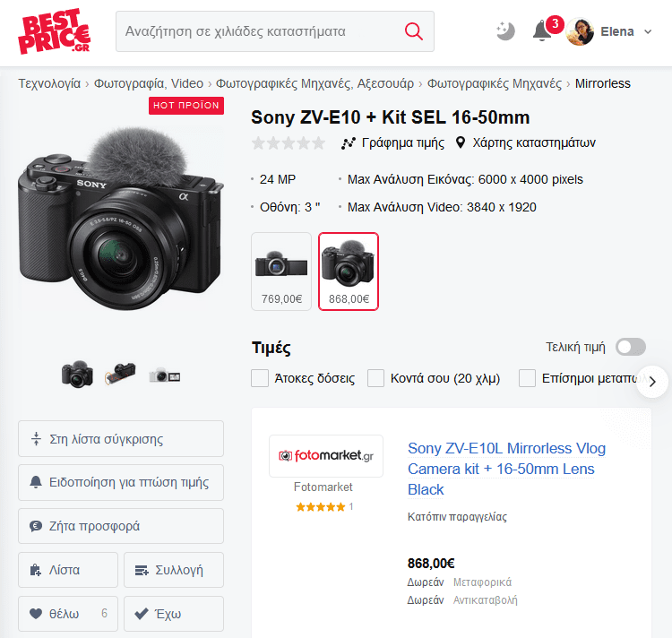Open Χάρτης καταστημάτων store map
Image resolution: width=672 pixels, height=638 pixels.
pos(525,142)
